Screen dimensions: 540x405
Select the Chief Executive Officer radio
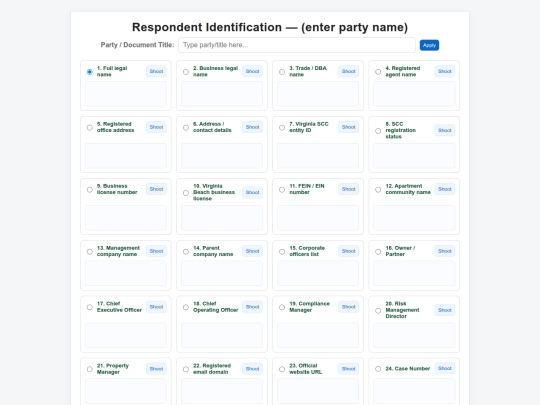[90, 307]
